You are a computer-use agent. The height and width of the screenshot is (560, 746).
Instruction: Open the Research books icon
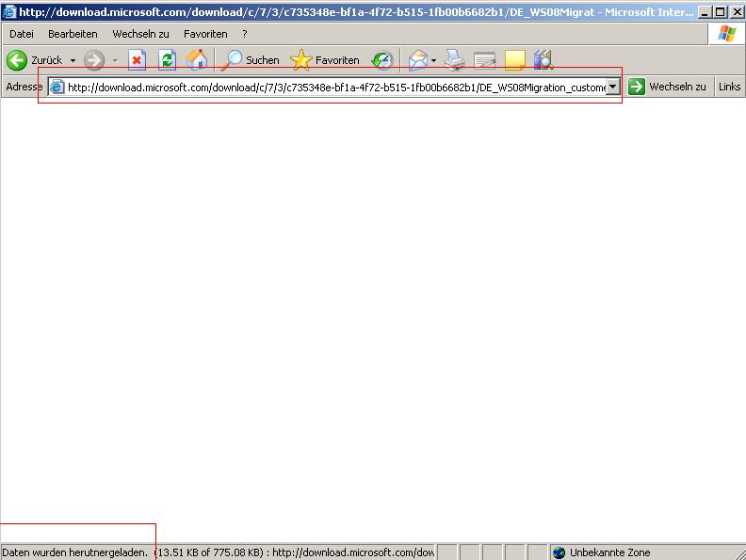pos(543,60)
